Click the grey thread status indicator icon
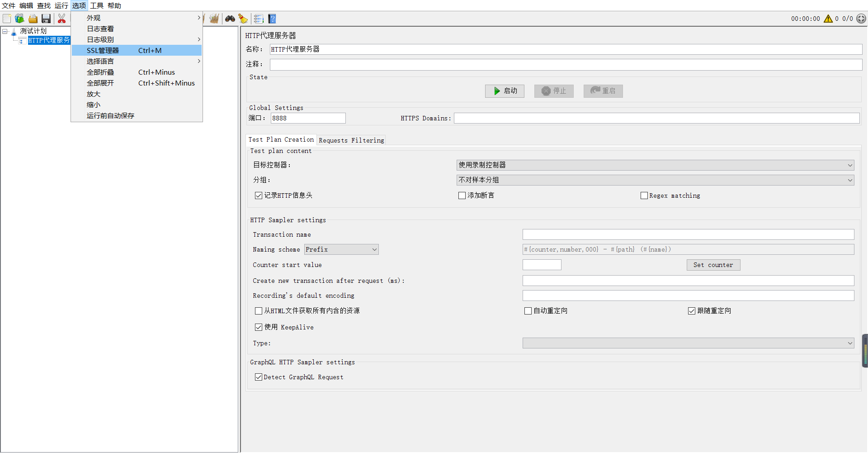This screenshot has width=868, height=453. click(861, 19)
